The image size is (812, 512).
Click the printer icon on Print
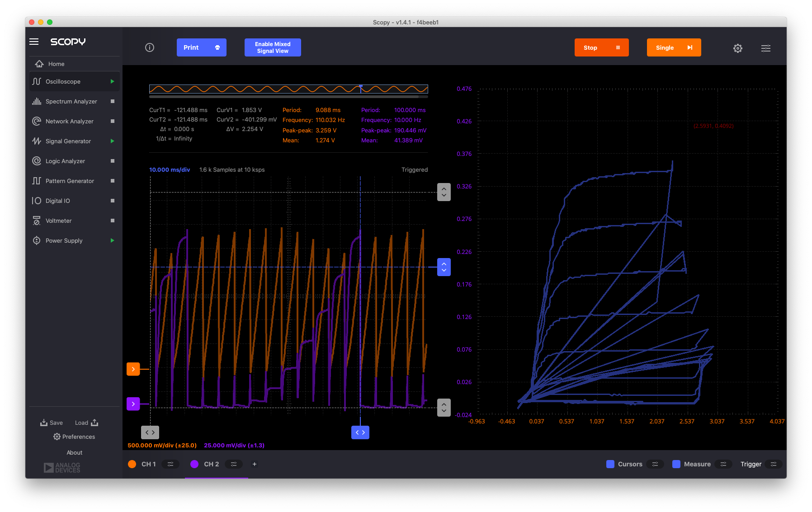coord(217,47)
